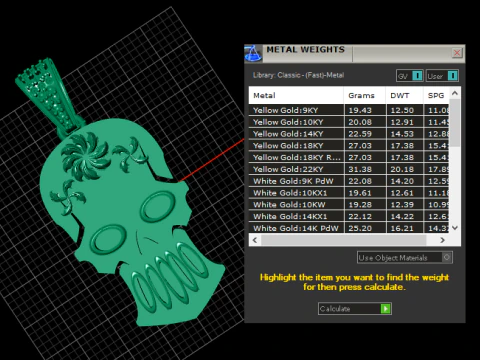The image size is (480, 360).
Task: Select the Yellow Gold:14KY row
Action: click(349, 134)
